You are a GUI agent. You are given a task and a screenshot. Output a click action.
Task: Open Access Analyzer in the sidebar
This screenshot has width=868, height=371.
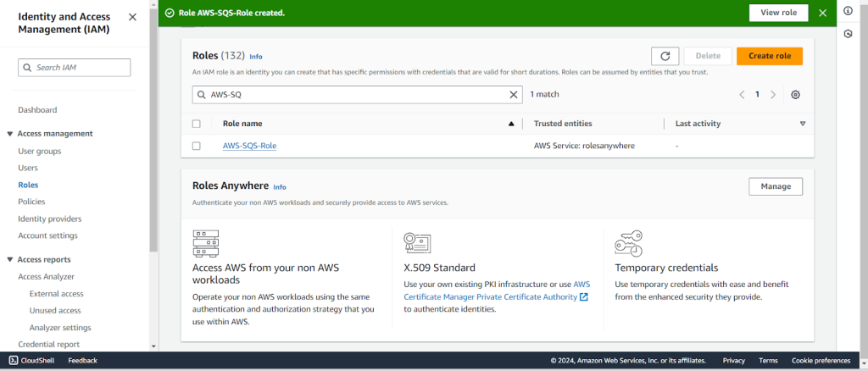[x=46, y=276]
